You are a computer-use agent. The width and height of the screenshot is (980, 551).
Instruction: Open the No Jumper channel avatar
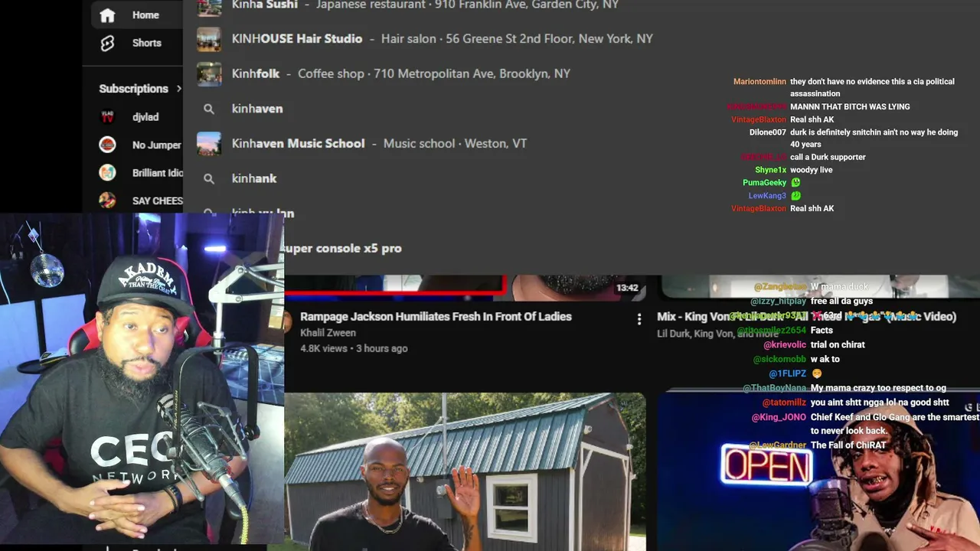[x=107, y=145]
